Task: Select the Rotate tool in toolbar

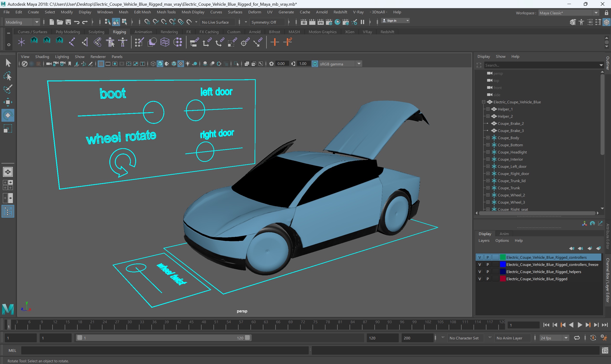Action: (x=8, y=115)
